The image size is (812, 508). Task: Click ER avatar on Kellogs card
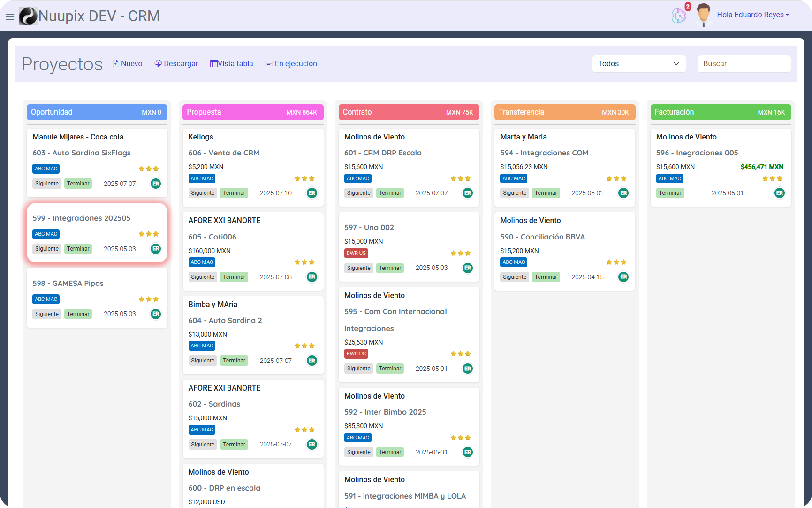tap(311, 193)
